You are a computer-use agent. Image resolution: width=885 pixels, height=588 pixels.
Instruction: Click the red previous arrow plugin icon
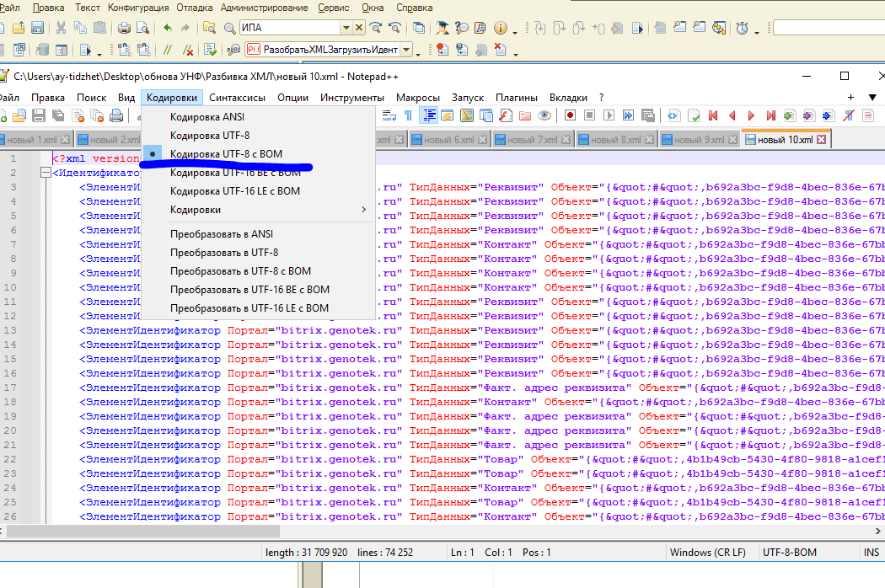732,115
